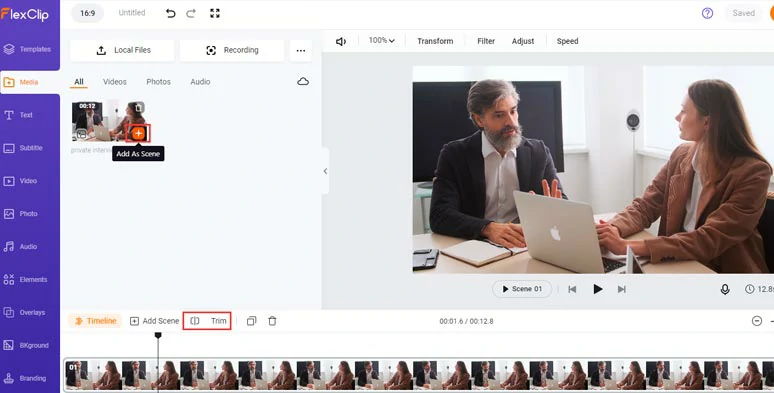Switch to the Audio media tab
The image size is (774, 393).
pyautogui.click(x=200, y=82)
